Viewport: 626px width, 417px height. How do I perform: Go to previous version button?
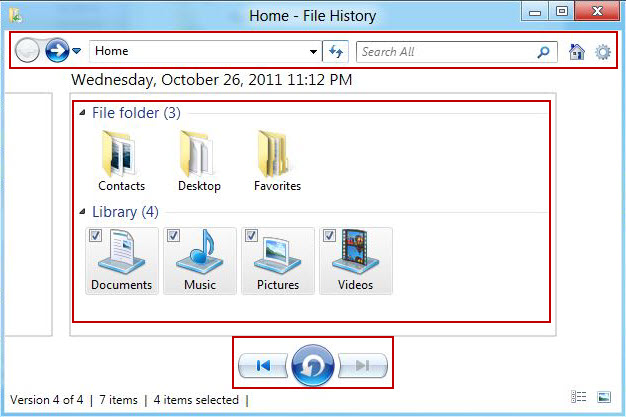coord(263,365)
